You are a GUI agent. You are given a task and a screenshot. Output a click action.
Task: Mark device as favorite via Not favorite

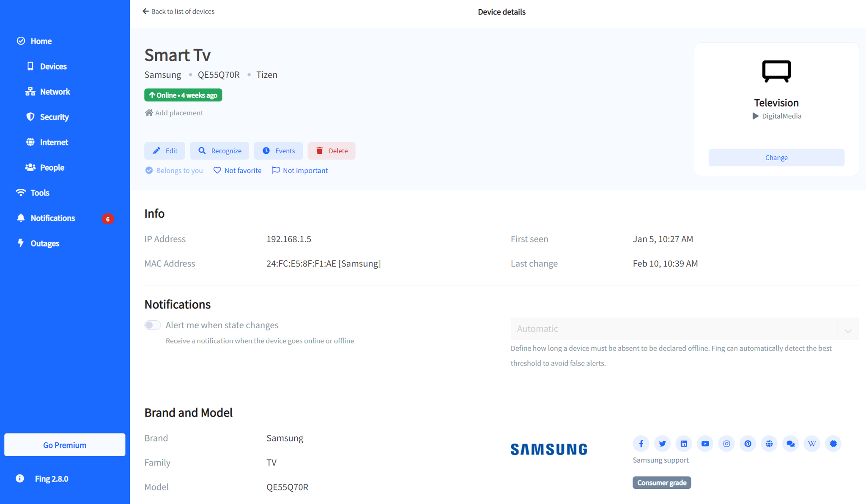tap(237, 170)
